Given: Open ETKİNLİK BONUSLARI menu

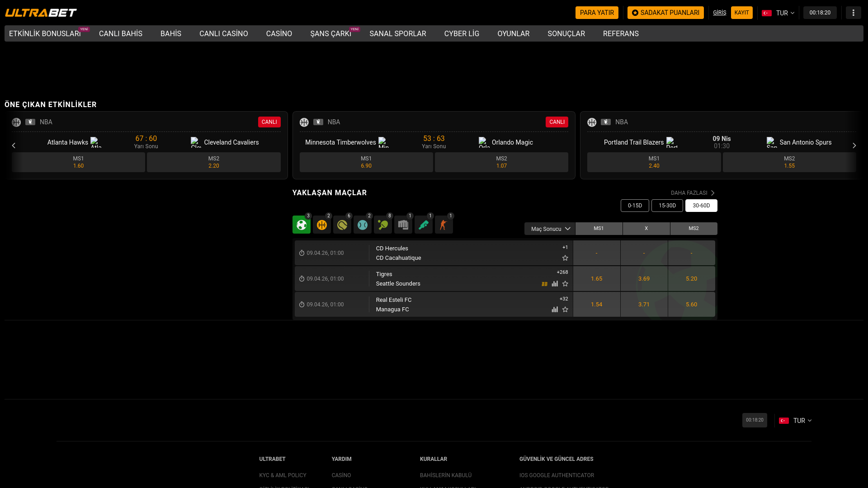Looking at the screenshot, I should [x=45, y=34].
